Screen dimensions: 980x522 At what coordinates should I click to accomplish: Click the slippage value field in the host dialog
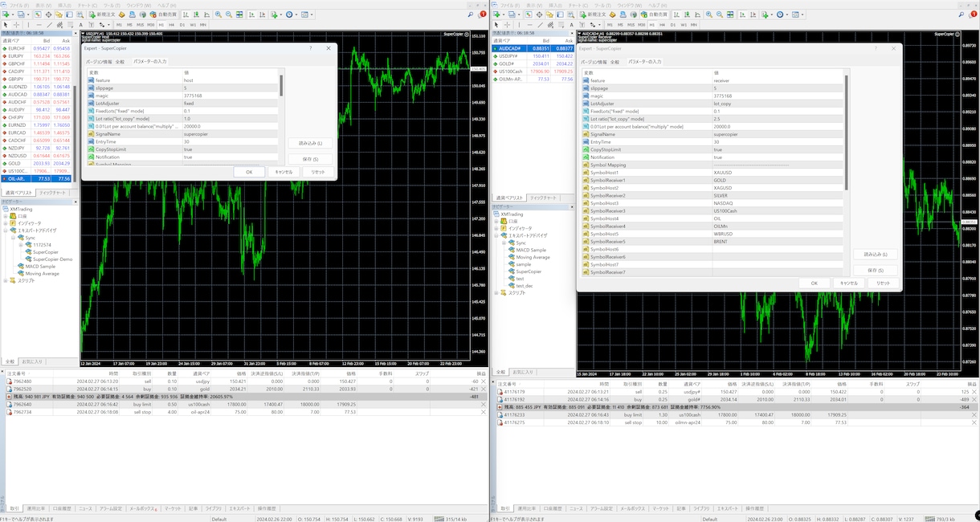pyautogui.click(x=230, y=88)
